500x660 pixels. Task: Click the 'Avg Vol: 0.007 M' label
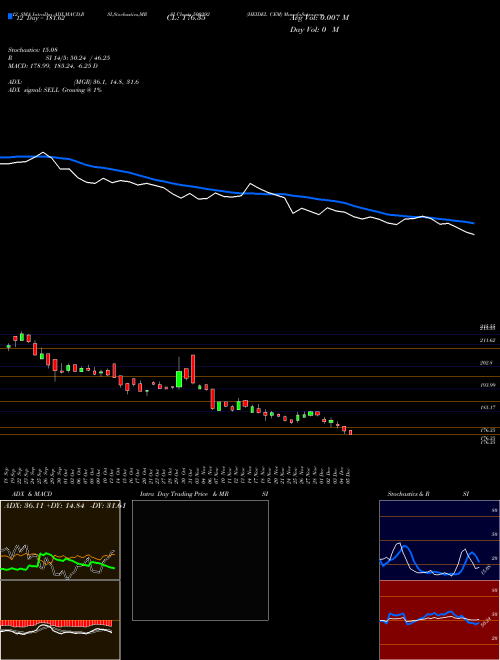tap(319, 17)
